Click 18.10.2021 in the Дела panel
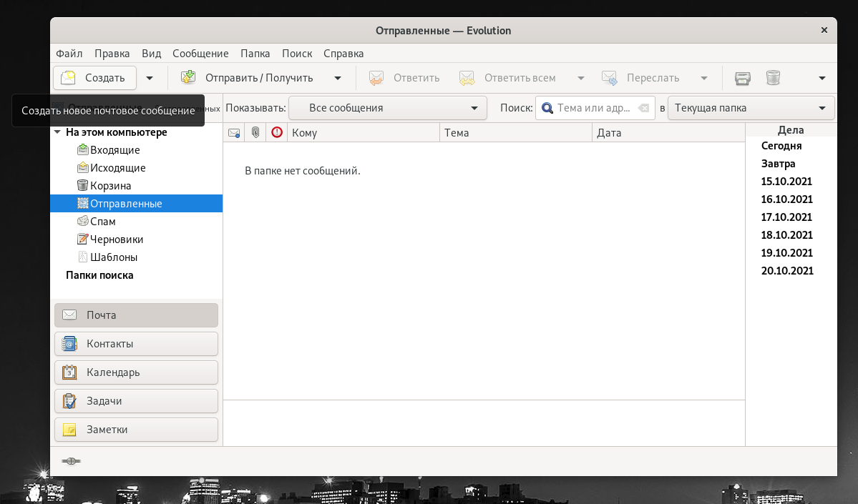Screen dimensions: 858x504 coord(786,235)
